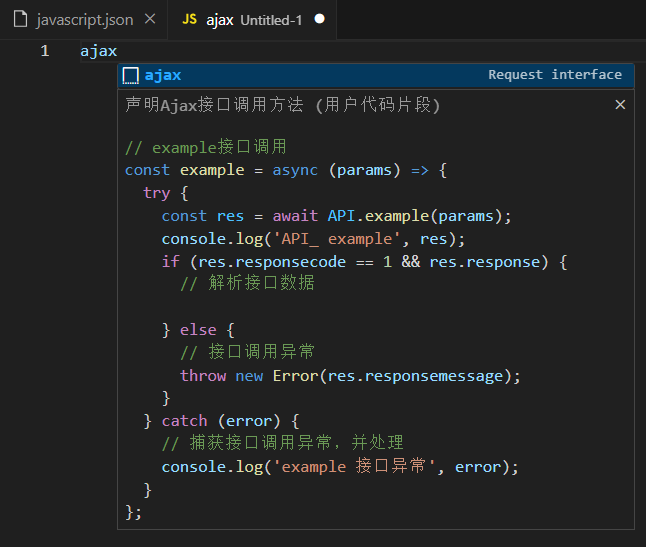The height and width of the screenshot is (547, 646).
Task: Click the "throw new Error(res.responsemessage);" line
Action: tap(350, 376)
